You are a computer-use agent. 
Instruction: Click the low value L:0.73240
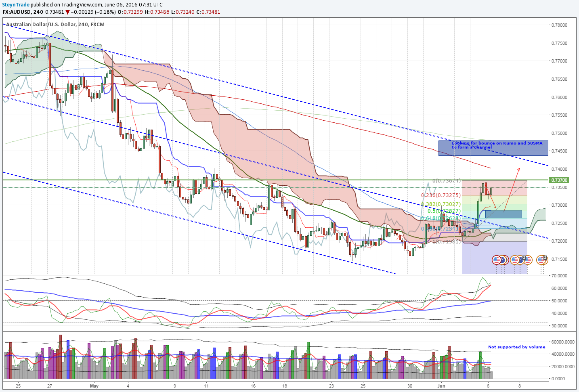[x=183, y=12]
